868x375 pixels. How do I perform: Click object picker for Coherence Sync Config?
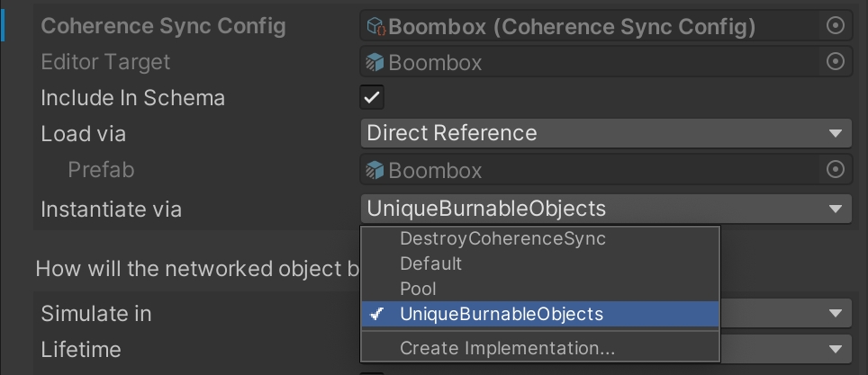(x=835, y=26)
